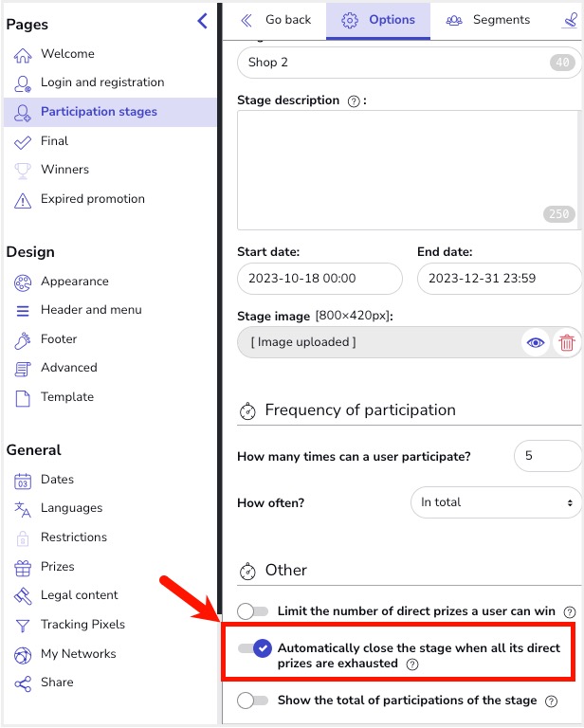The height and width of the screenshot is (728, 584).
Task: Click the Legal content gavel icon
Action: 23,595
